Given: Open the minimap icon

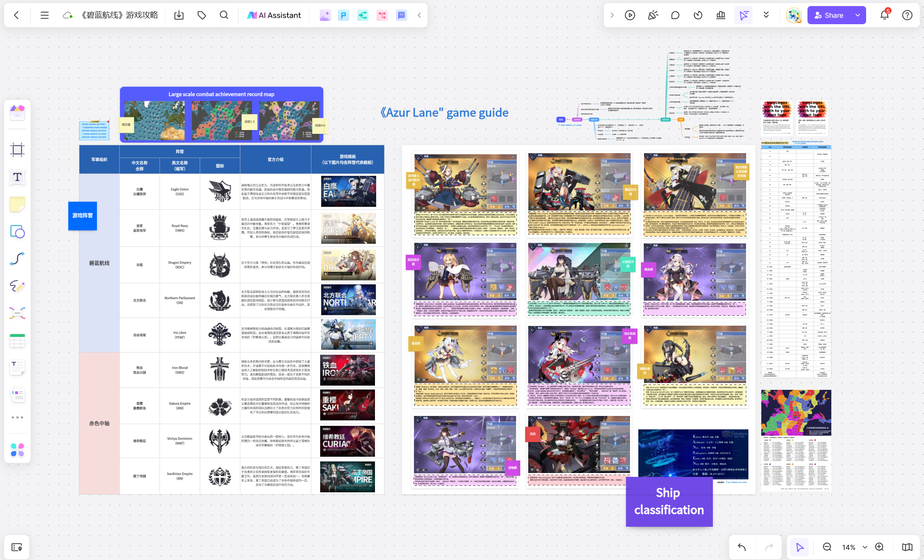Looking at the screenshot, I should tap(907, 547).
